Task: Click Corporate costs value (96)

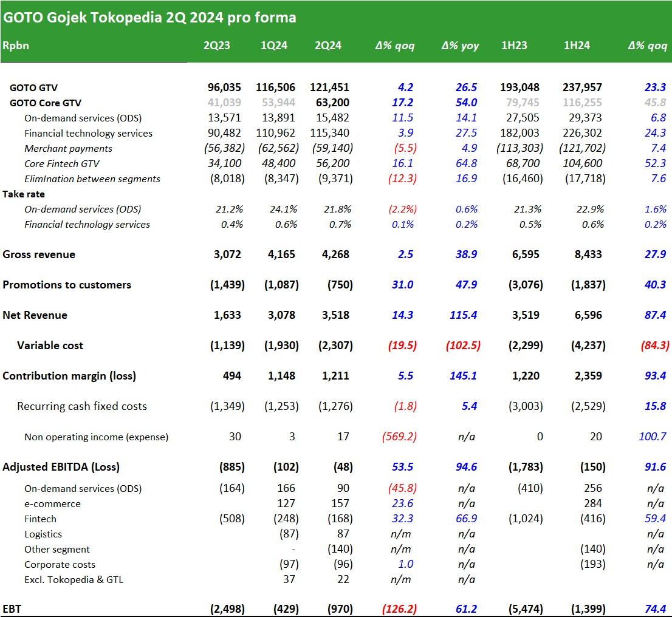Action: [x=343, y=564]
